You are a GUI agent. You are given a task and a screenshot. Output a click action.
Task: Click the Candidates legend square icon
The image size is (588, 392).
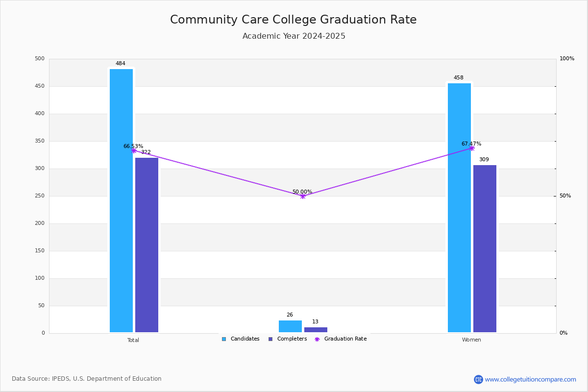click(x=224, y=339)
